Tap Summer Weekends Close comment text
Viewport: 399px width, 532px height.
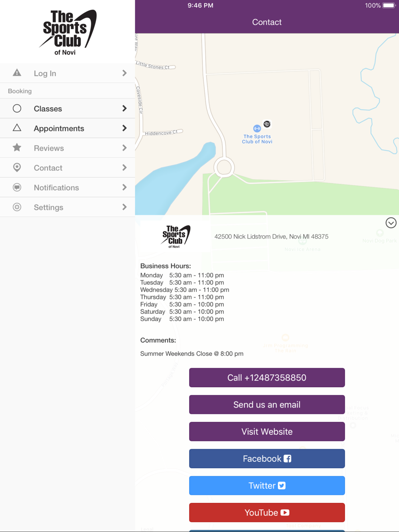pyautogui.click(x=192, y=354)
